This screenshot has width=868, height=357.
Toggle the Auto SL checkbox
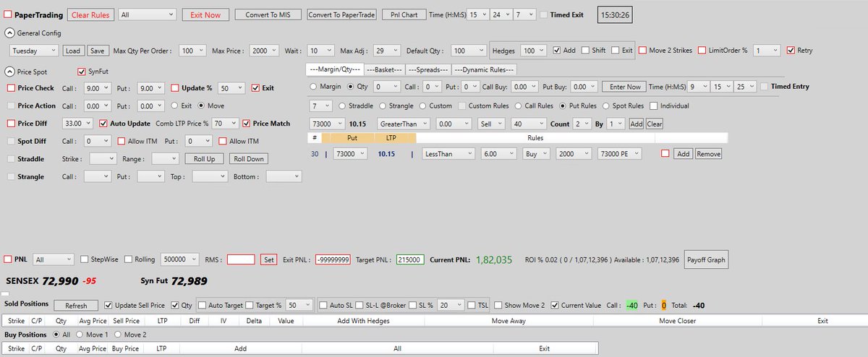coord(323,305)
